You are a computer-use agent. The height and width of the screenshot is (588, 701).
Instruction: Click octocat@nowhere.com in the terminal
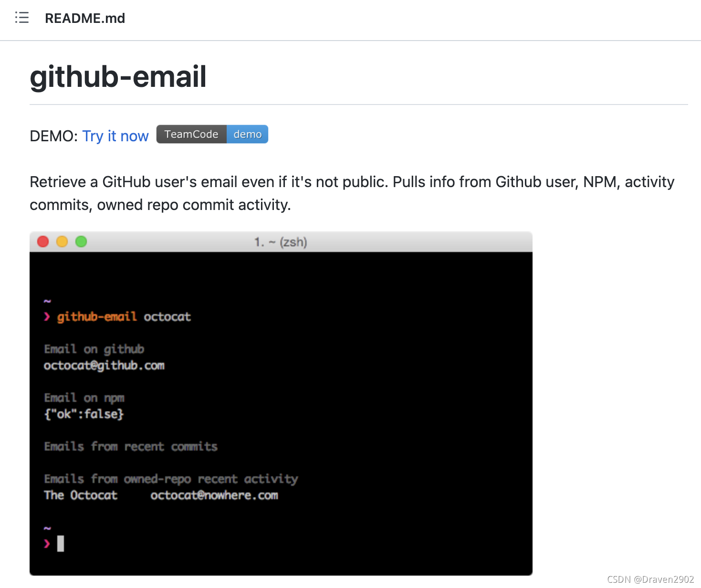click(x=214, y=495)
